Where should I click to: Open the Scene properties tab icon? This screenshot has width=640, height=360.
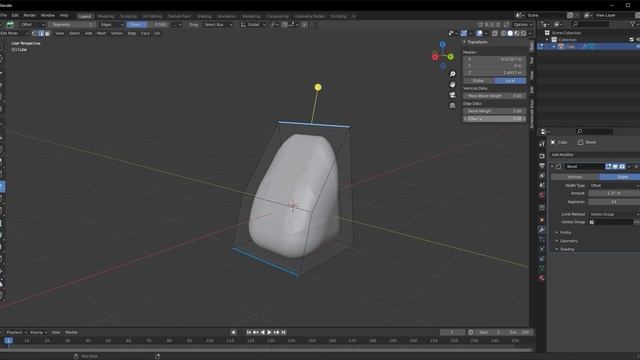542,185
